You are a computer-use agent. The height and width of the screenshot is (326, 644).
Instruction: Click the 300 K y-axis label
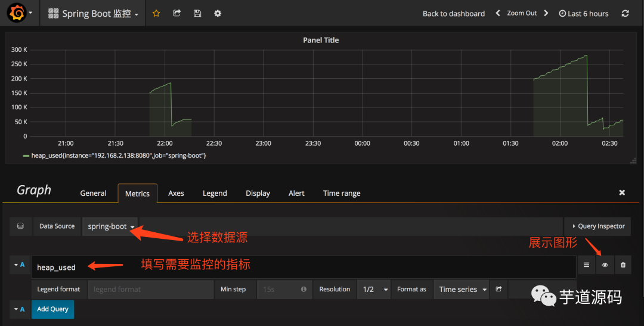point(19,50)
